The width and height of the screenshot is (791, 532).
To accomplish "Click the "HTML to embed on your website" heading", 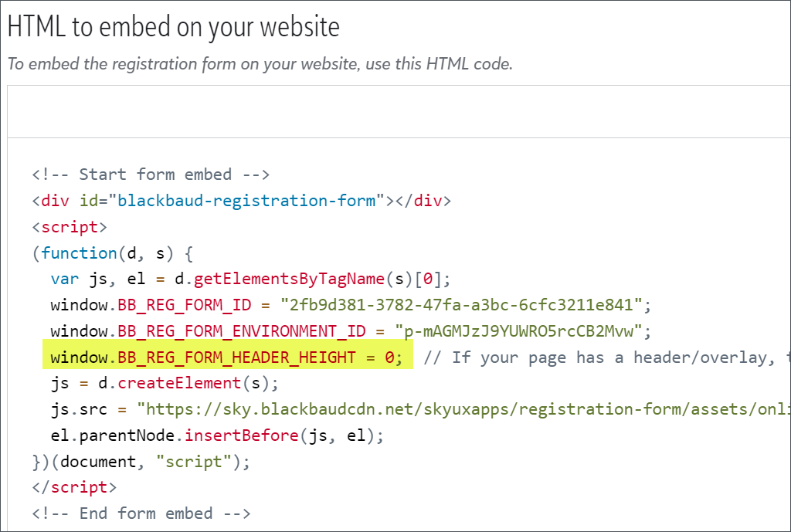I will click(x=174, y=27).
